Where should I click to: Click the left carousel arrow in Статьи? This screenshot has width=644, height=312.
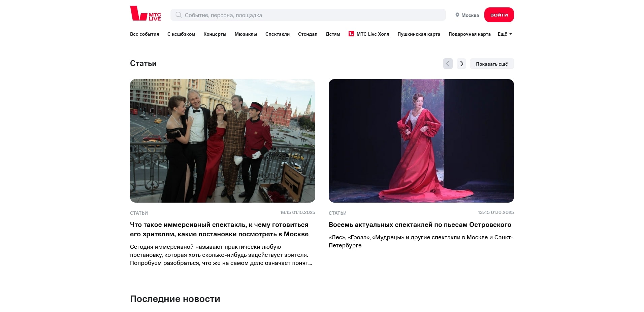click(x=448, y=64)
